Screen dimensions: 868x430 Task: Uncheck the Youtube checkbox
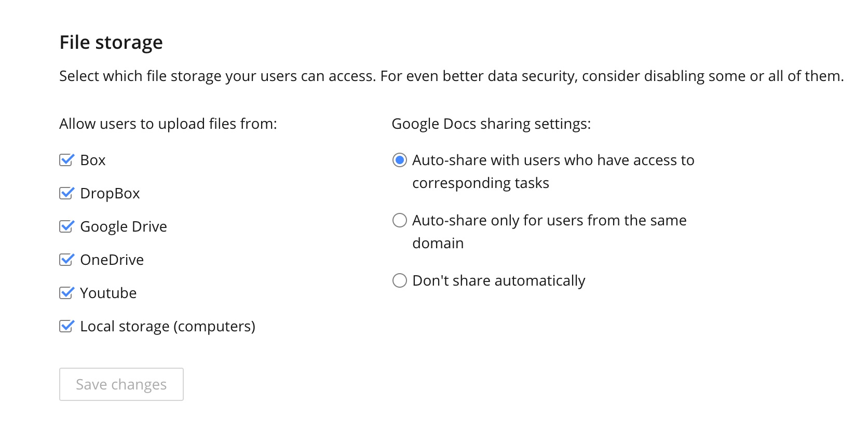coord(66,293)
